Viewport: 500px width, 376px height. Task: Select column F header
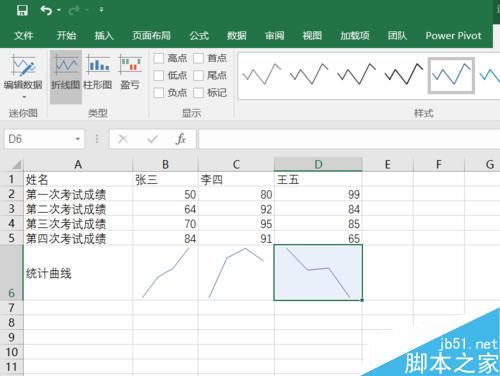click(x=439, y=164)
